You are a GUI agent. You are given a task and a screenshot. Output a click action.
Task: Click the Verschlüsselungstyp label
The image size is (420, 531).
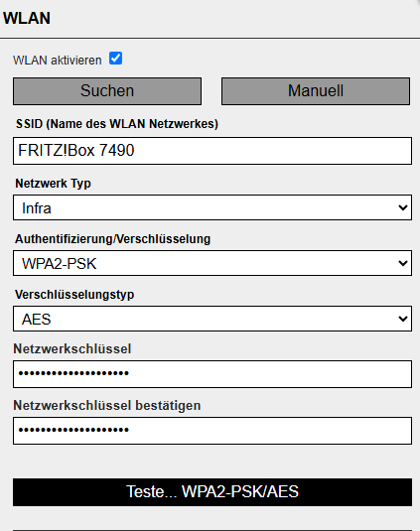tap(74, 295)
